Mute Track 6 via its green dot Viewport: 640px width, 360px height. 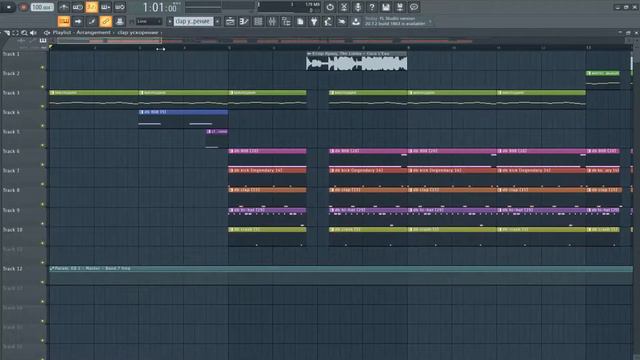click(x=42, y=165)
